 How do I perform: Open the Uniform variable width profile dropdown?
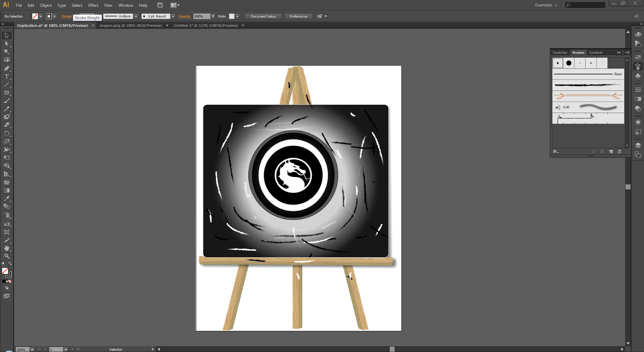click(x=136, y=16)
